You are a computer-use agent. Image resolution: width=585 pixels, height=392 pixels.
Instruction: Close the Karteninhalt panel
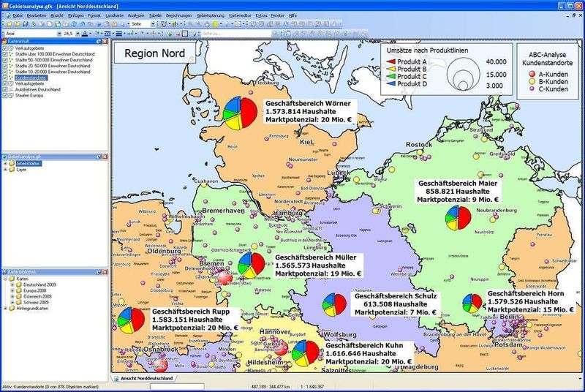tap(105, 42)
